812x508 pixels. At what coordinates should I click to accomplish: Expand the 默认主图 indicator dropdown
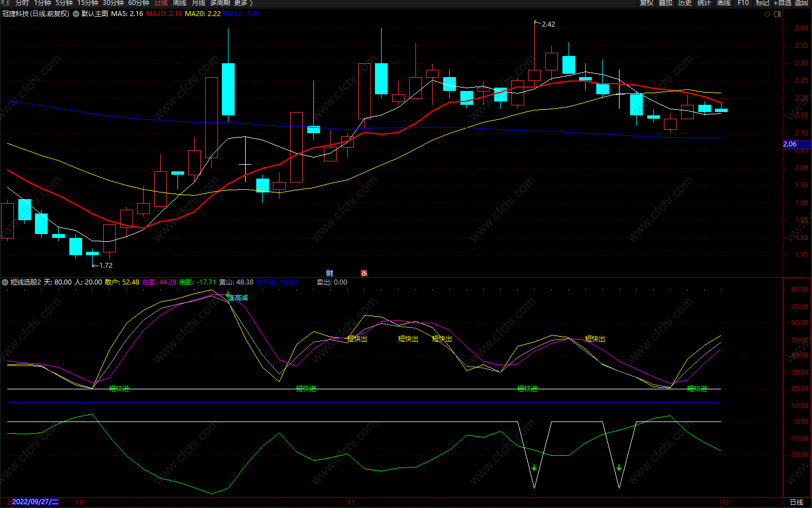click(x=76, y=14)
